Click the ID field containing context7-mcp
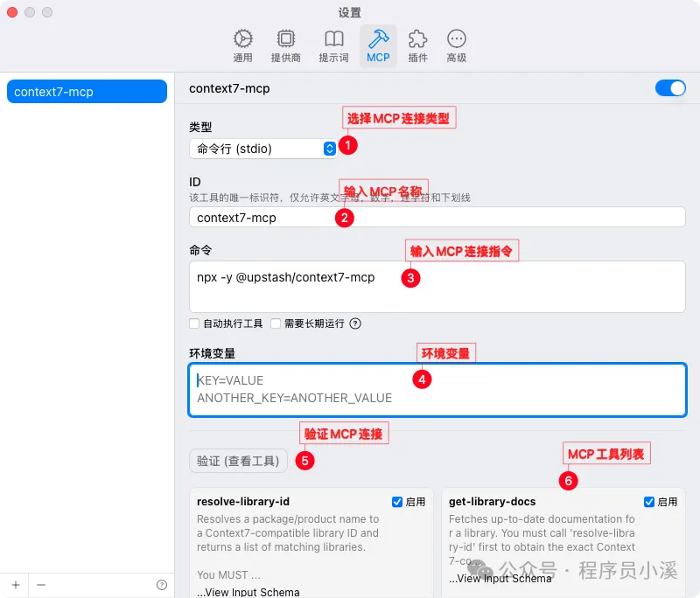The width and height of the screenshot is (700, 598). pyautogui.click(x=437, y=215)
